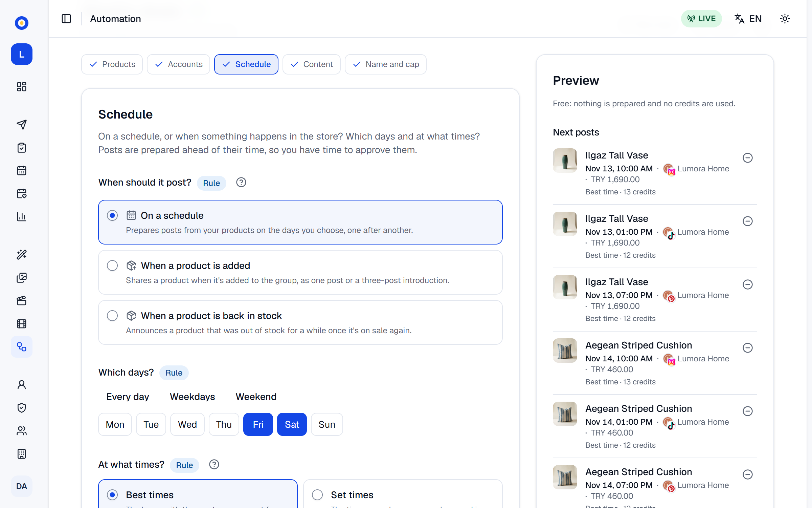Open the bar chart analytics icon

(x=22, y=216)
